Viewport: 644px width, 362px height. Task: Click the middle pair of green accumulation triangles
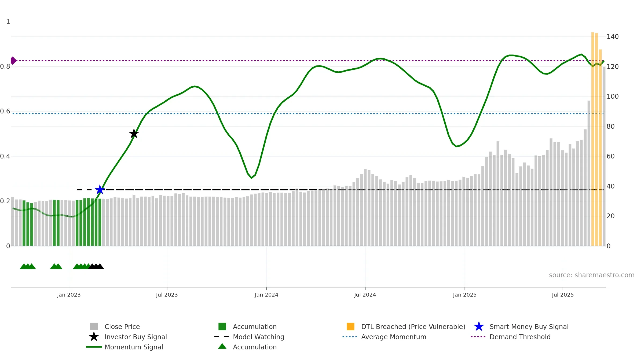pos(56,266)
